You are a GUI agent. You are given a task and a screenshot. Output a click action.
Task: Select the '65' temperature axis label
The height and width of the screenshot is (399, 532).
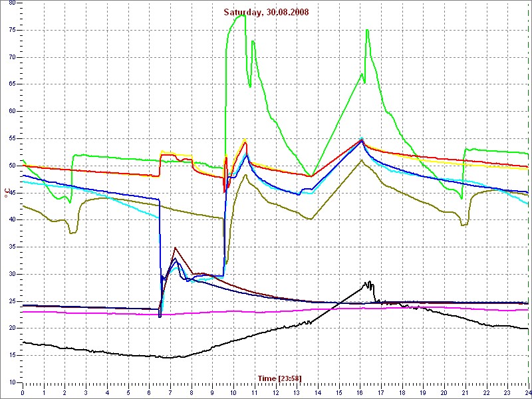[x=11, y=84]
